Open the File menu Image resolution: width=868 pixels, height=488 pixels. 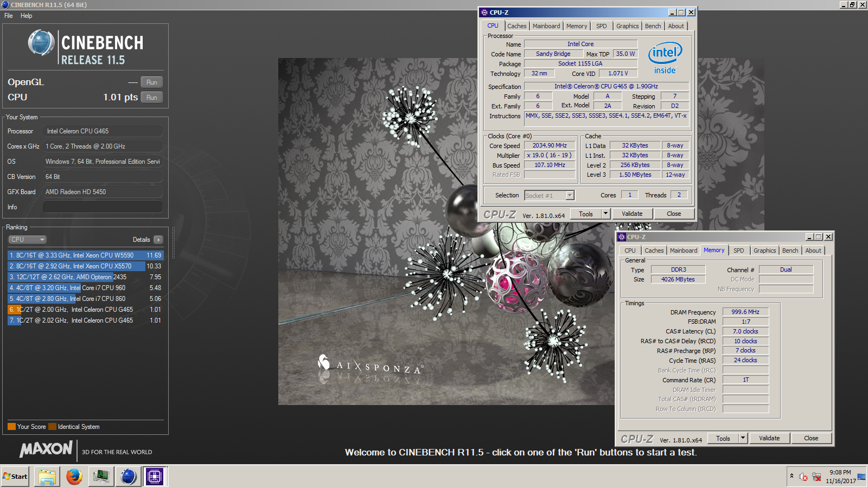click(9, 16)
